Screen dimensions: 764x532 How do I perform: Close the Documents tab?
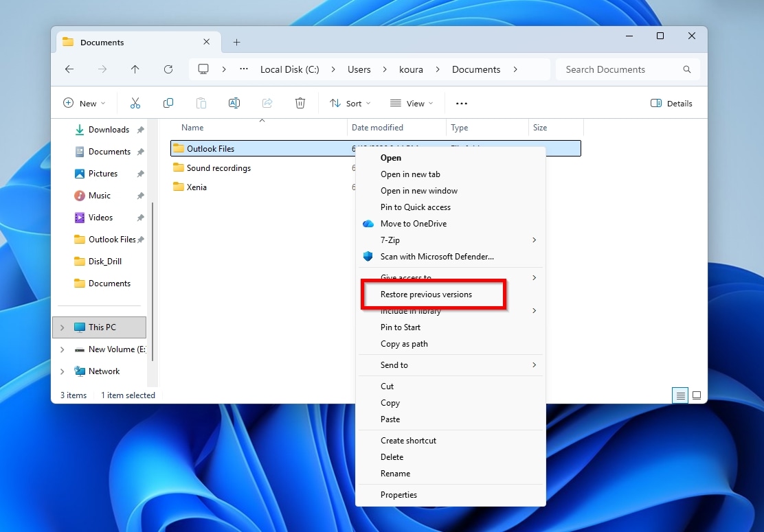(x=207, y=42)
